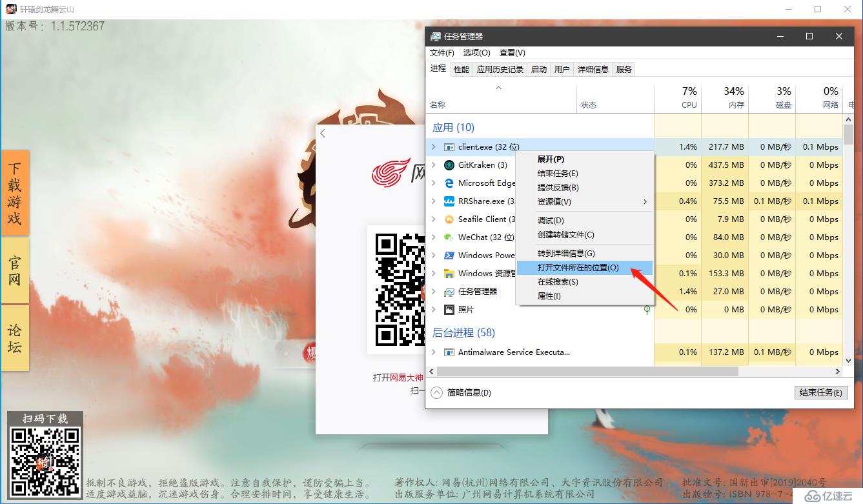Viewport: 863px width, 504px height.
Task: Click the green leaf status icon on 照片 row
Action: pyautogui.click(x=647, y=310)
